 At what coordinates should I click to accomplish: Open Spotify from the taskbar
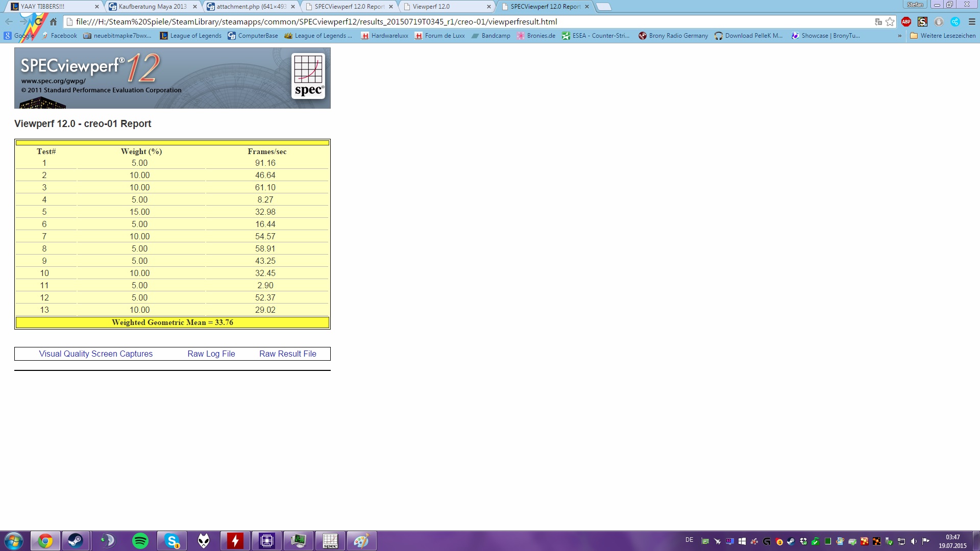tap(140, 541)
